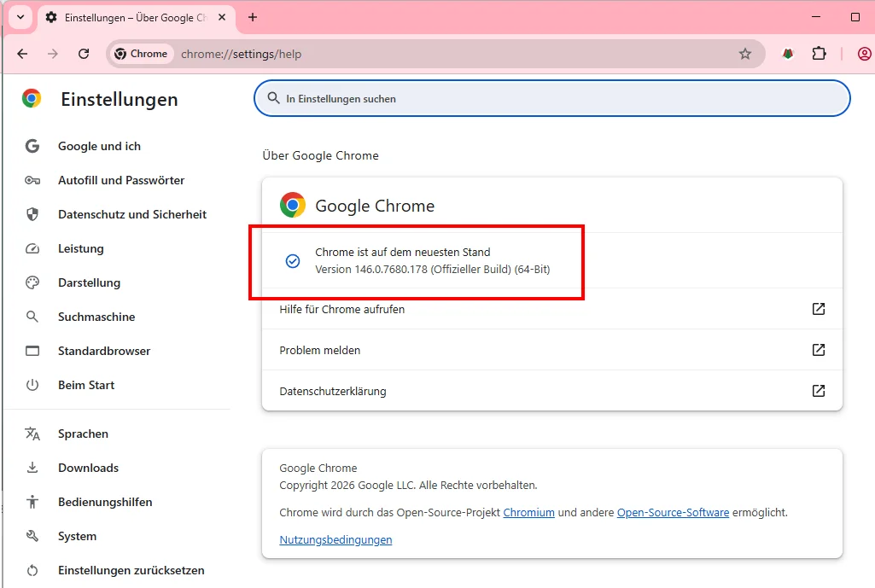Click the palette Darstellung icon
The width and height of the screenshot is (875, 588).
click(32, 282)
